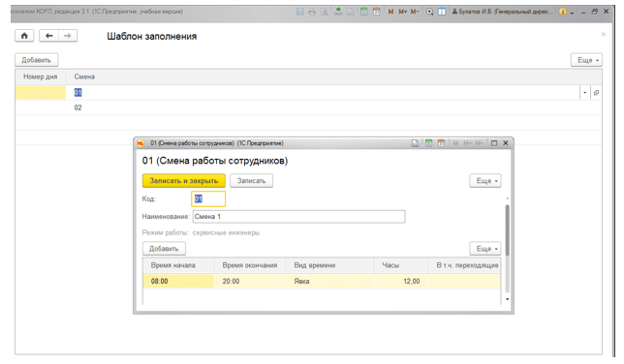Select the Явка time type cell
The width and height of the screenshot is (624, 364).
[329, 282]
